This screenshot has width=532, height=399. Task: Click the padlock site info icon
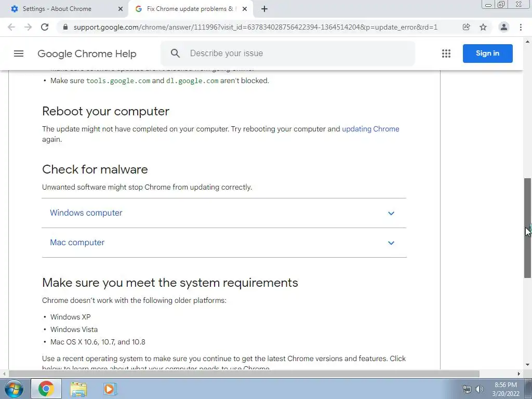tap(65, 27)
